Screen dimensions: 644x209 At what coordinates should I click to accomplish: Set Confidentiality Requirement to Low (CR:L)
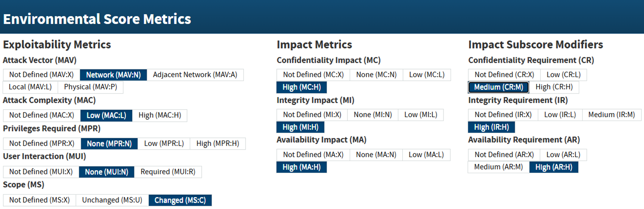pyautogui.click(x=563, y=75)
